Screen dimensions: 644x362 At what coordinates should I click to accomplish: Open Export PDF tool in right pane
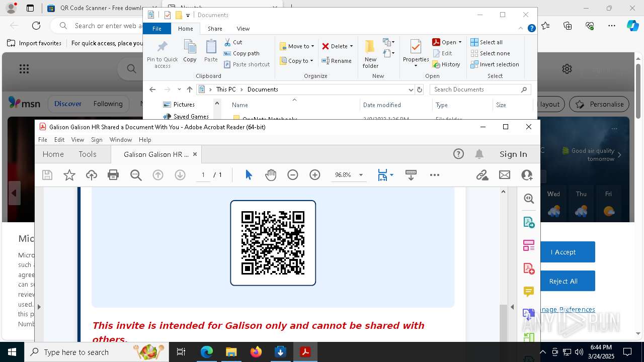tap(529, 222)
